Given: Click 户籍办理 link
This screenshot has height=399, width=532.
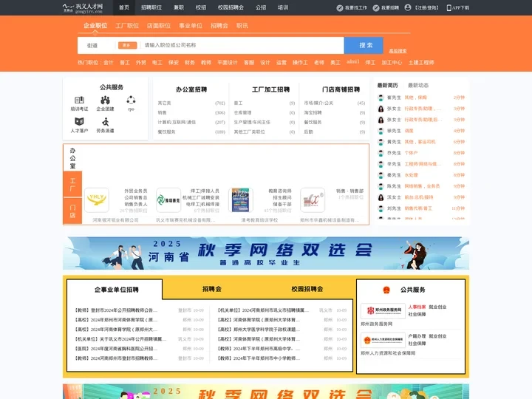Looking at the screenshot, I should [417, 336].
